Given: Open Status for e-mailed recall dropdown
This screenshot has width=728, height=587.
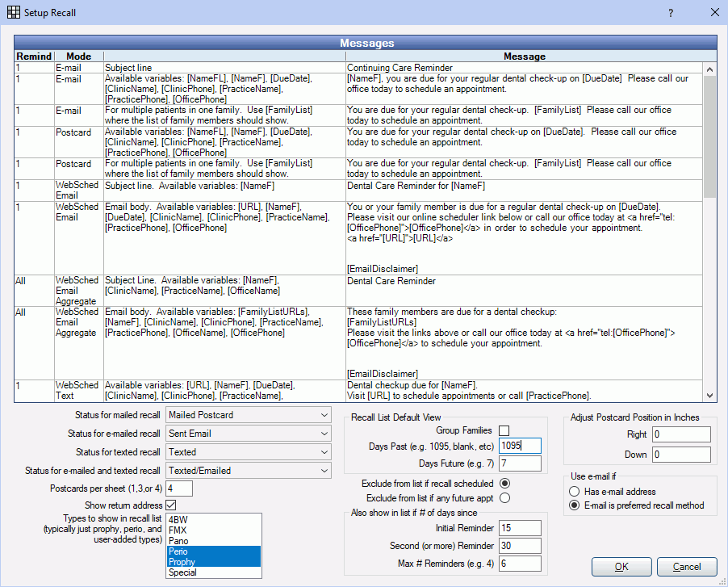Looking at the screenshot, I should [249, 434].
